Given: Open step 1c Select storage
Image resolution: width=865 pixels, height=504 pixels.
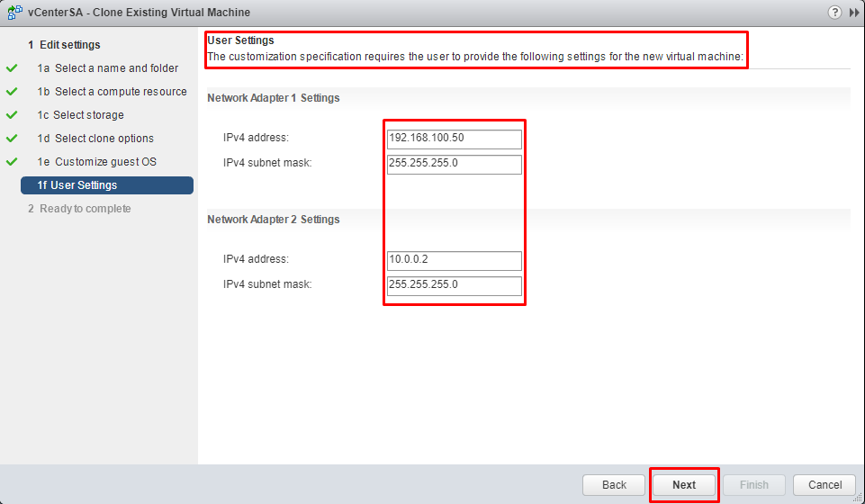Looking at the screenshot, I should point(80,114).
